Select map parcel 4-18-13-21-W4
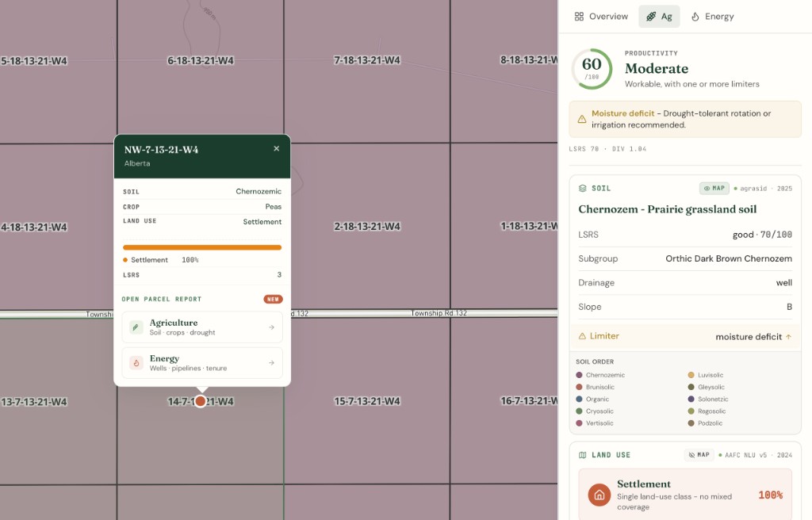Screen dimensions: 812x520 coord(34,227)
